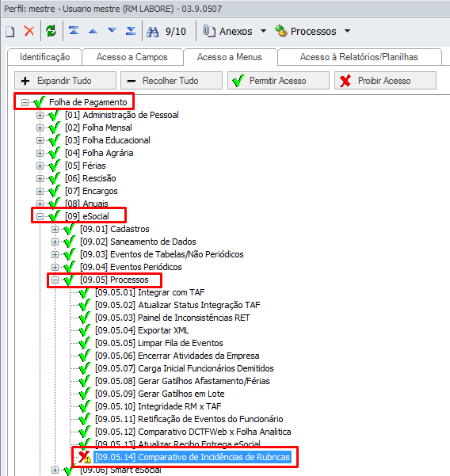Collapse the Folha de Pagamento node
450x476 pixels.
click(25, 103)
